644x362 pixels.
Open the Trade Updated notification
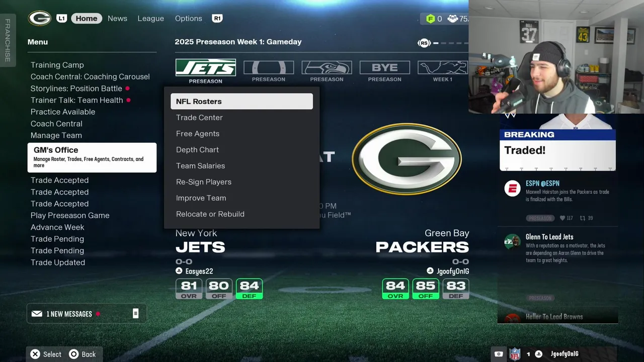58,262
